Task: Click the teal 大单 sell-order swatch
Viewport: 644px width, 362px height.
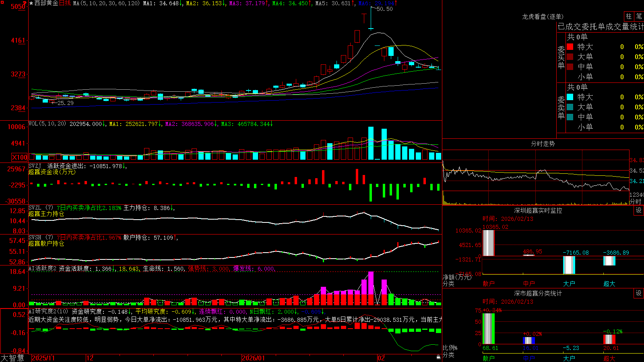Action: tap(570, 107)
